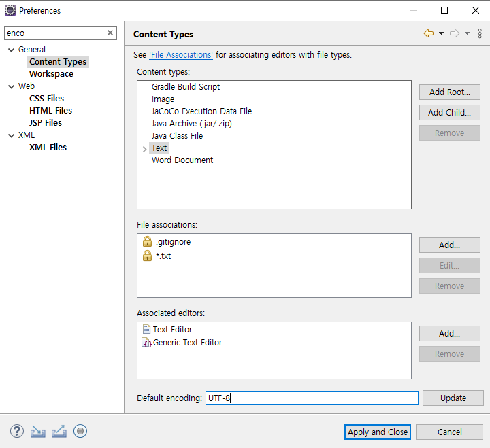Open the back history dropdown arrow
The width and height of the screenshot is (490, 448).
coord(441,33)
